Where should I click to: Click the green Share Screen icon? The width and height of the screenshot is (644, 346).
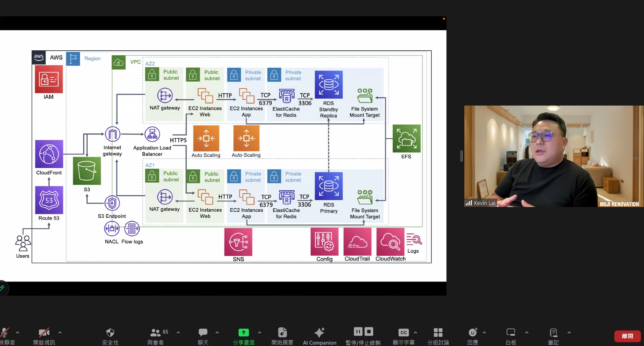tap(243, 333)
